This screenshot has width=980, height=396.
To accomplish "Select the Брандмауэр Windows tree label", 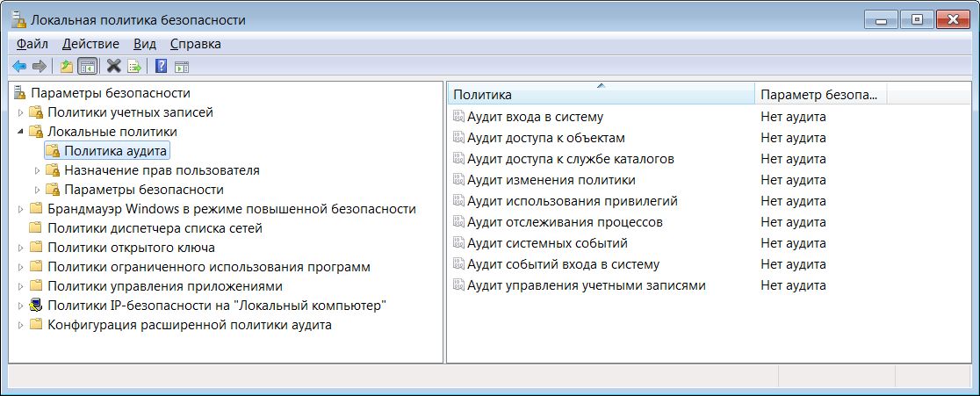I will click(232, 209).
